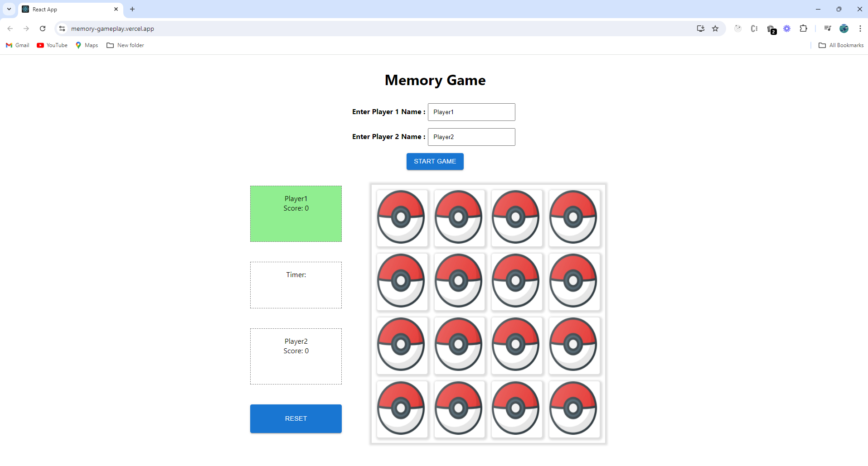Flip the card in row 2, column 3

coord(517,282)
